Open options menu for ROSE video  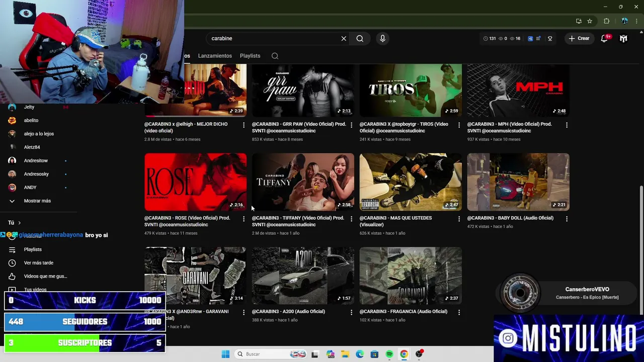(244, 219)
